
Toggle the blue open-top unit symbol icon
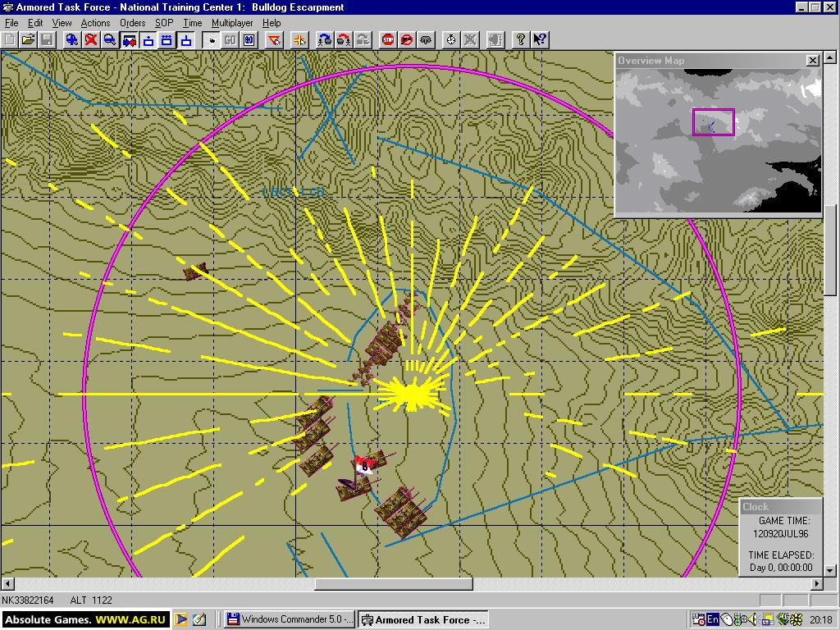click(x=186, y=39)
